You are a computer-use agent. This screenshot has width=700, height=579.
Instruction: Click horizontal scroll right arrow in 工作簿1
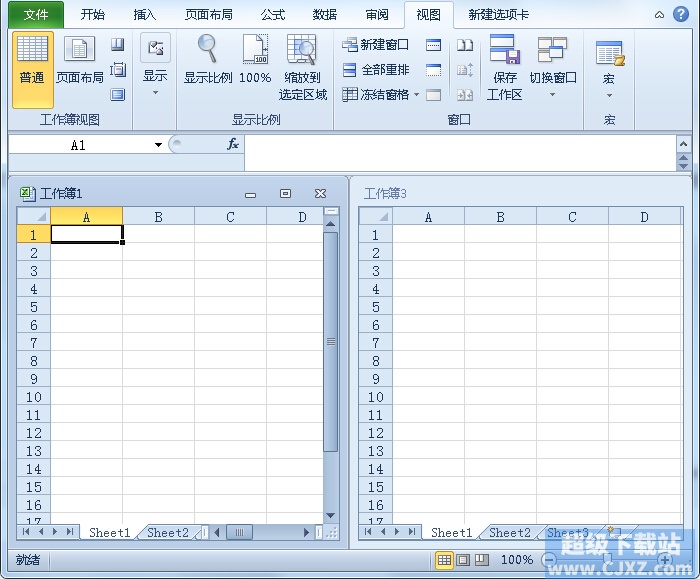click(x=306, y=532)
